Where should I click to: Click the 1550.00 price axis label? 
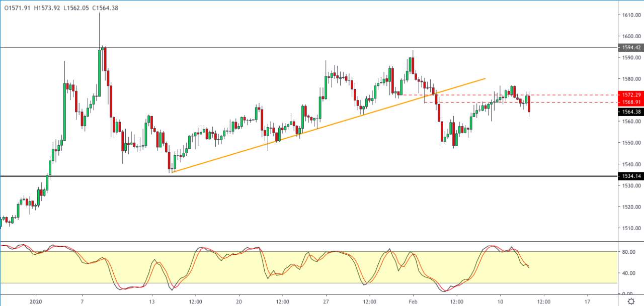click(x=631, y=143)
